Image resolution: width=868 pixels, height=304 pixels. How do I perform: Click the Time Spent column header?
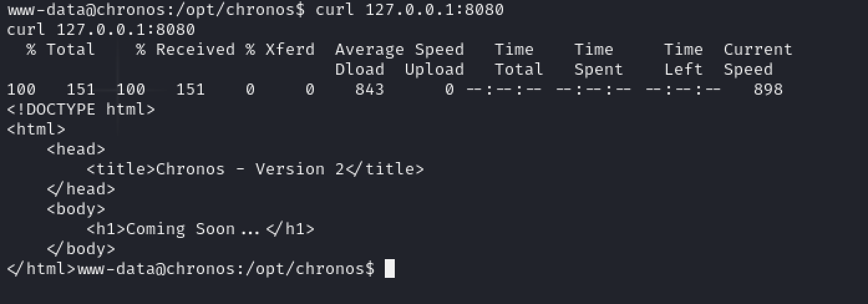point(598,59)
